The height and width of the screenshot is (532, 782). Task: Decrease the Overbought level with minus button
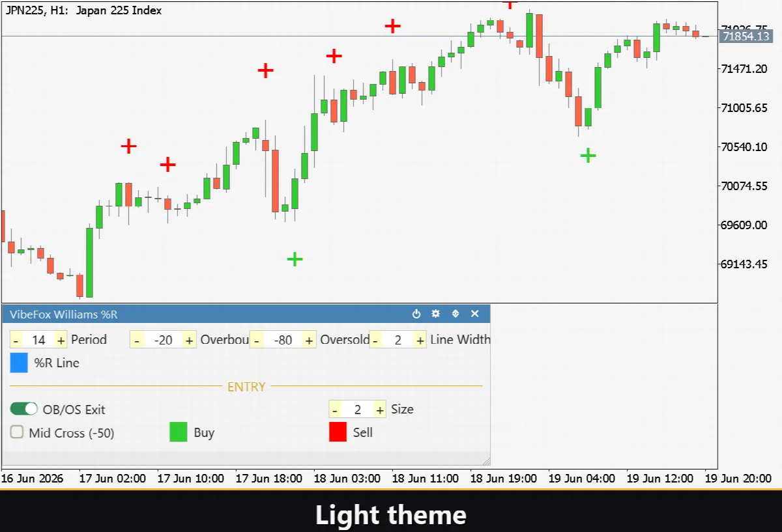136,339
